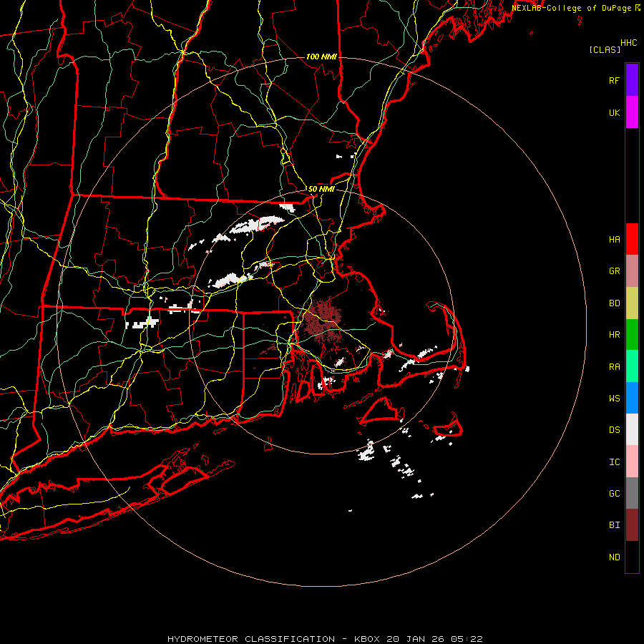Click the BD legend label

click(x=614, y=303)
